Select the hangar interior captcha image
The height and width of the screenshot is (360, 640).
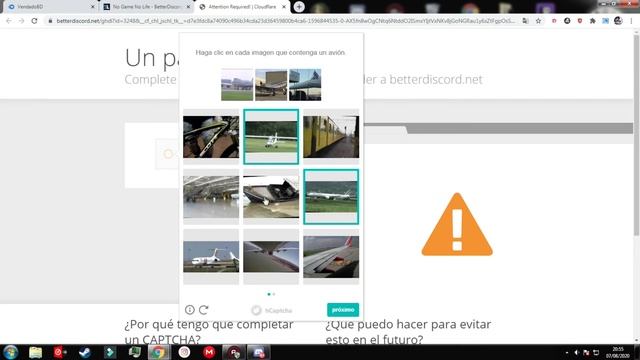211,197
